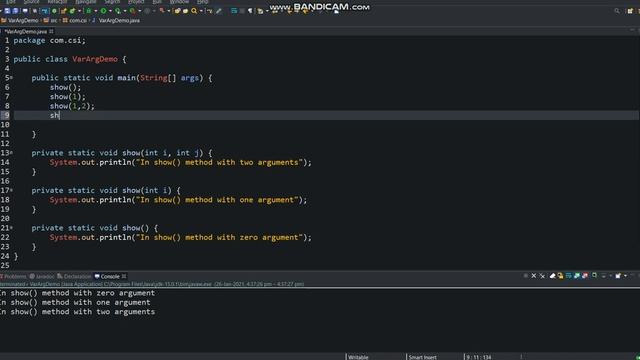This screenshot has height=360, width=640.
Task: Open the Navigate menu
Action: pos(86,2)
